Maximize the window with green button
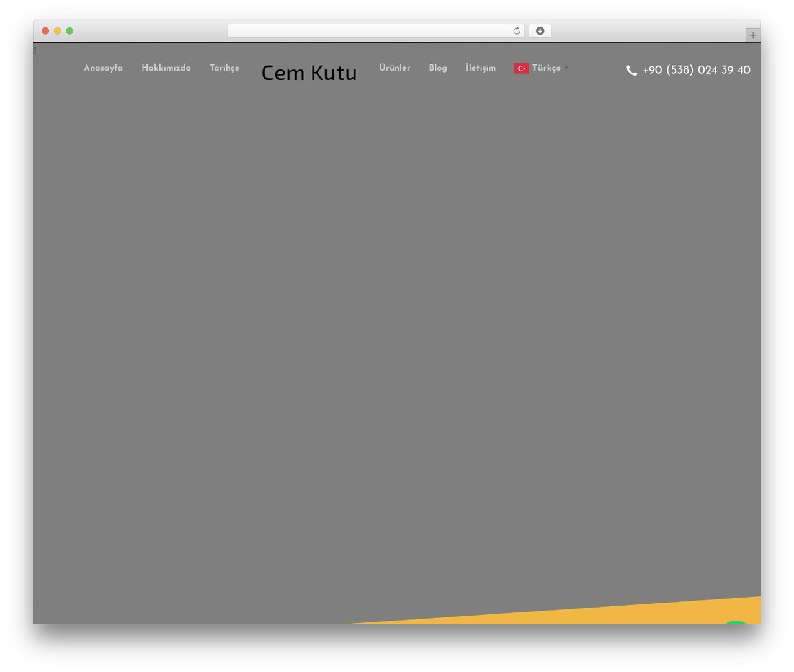This screenshot has height=672, width=794. 69,31
